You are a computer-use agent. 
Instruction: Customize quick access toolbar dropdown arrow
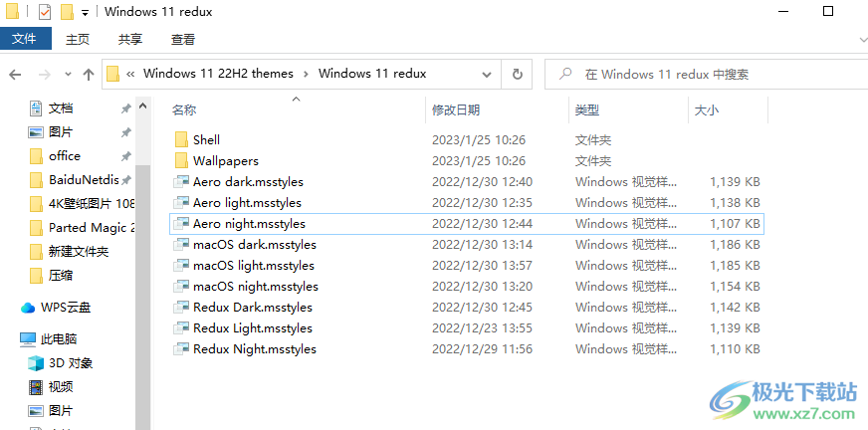click(x=85, y=12)
